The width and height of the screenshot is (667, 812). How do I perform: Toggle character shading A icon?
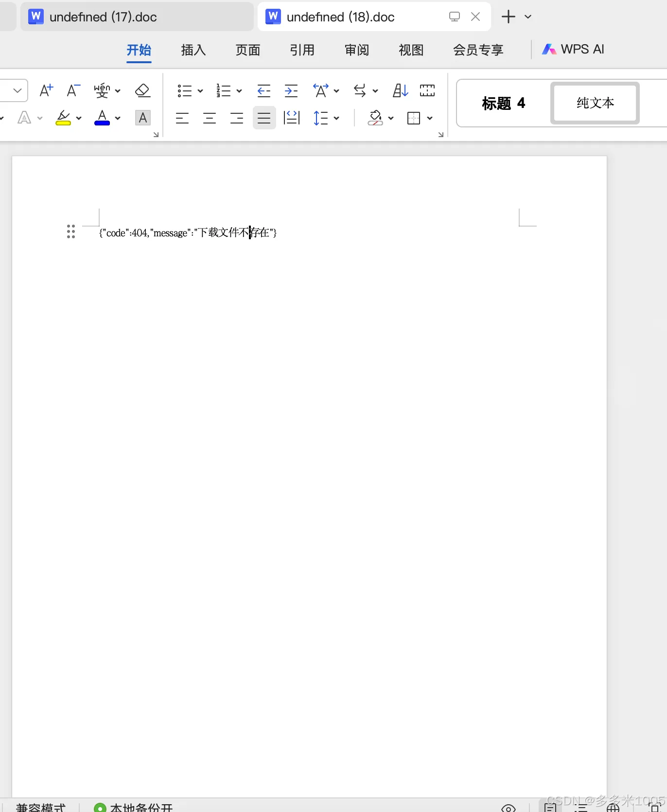coord(142,118)
